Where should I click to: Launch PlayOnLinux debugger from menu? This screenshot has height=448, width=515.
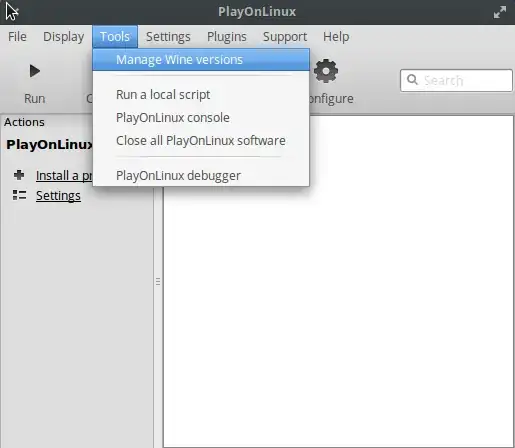[x=201, y=175]
